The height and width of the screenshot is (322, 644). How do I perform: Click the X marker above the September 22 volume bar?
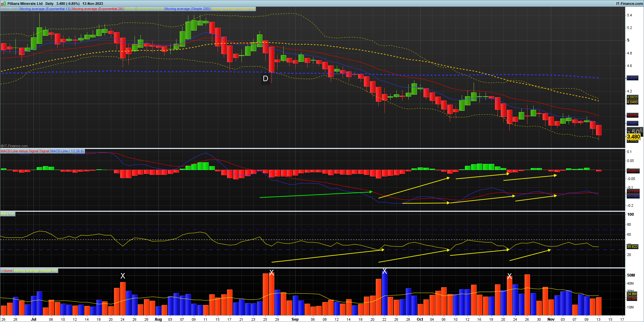pyautogui.click(x=384, y=271)
